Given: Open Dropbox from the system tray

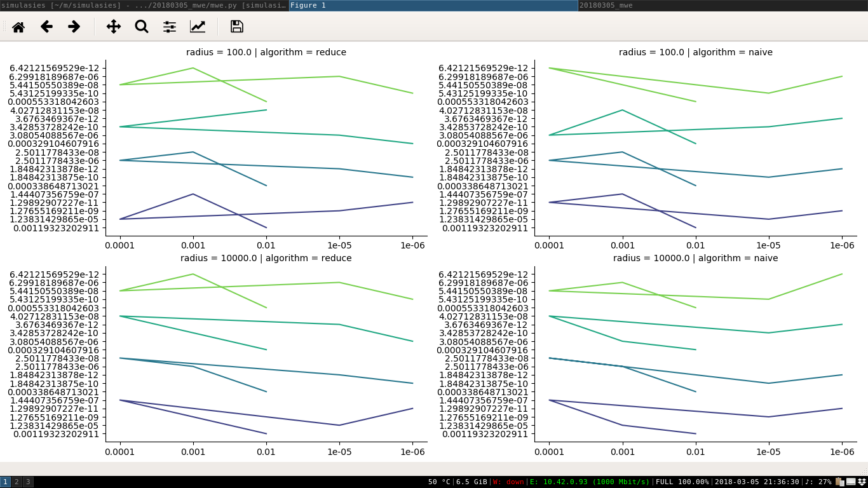Looking at the screenshot, I should coord(862,482).
